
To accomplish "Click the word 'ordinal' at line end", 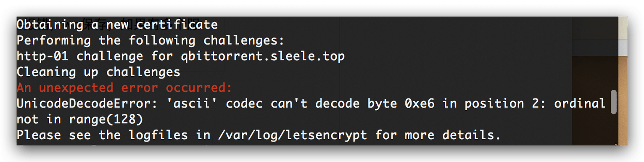I will coord(580,104).
